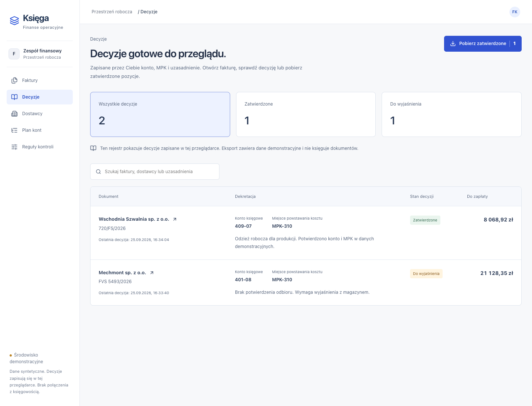Viewport: 532px width, 406px height.
Task: Open Faktury via its documents icon
Action: (14, 80)
